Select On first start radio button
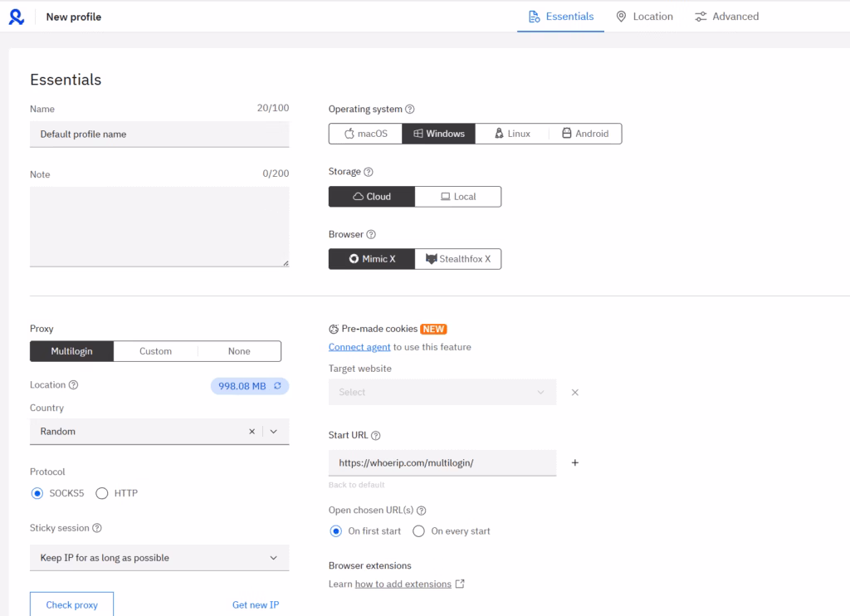Image resolution: width=850 pixels, height=616 pixels. (x=336, y=530)
